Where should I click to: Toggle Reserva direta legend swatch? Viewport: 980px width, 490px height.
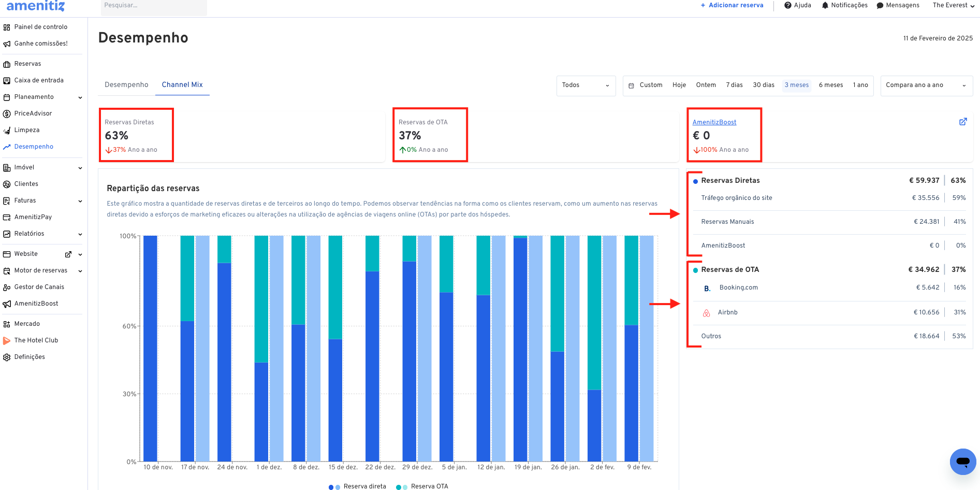coord(334,487)
